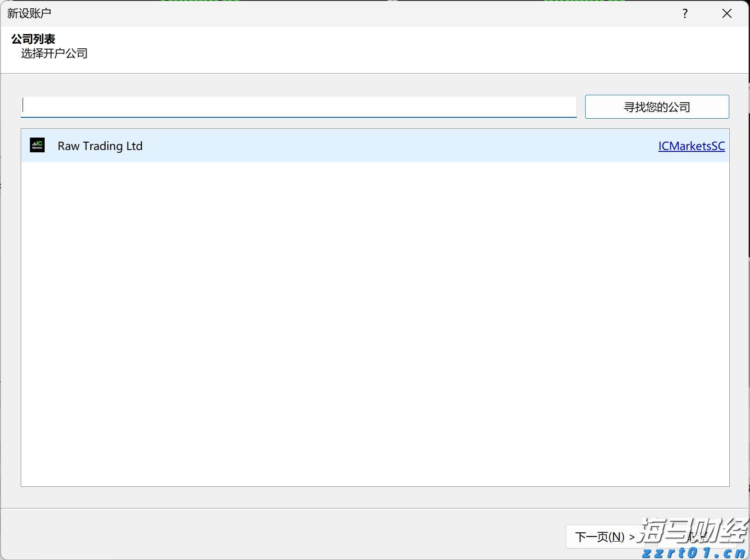The image size is (750, 560).
Task: Select the Raw Trading Ltd company name
Action: click(100, 146)
